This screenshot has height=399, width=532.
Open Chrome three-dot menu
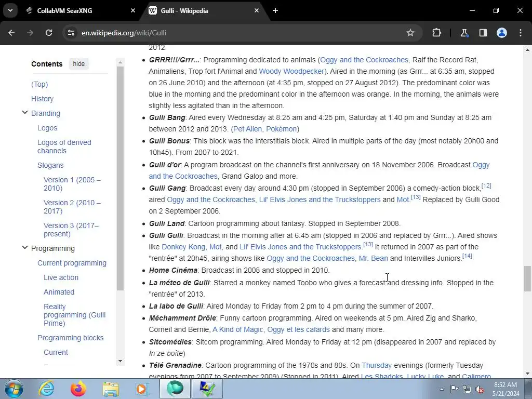tap(521, 33)
